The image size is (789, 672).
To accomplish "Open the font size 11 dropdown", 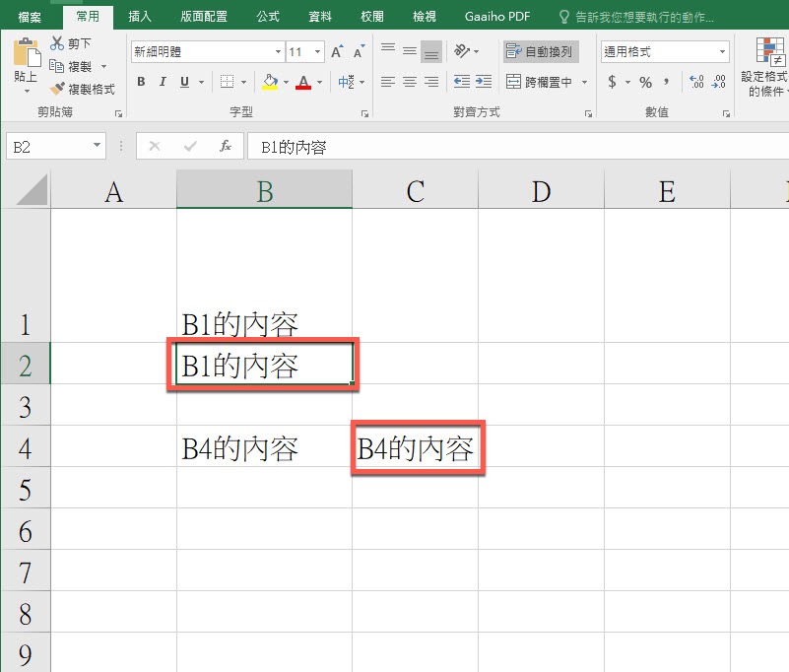I will click(x=317, y=51).
